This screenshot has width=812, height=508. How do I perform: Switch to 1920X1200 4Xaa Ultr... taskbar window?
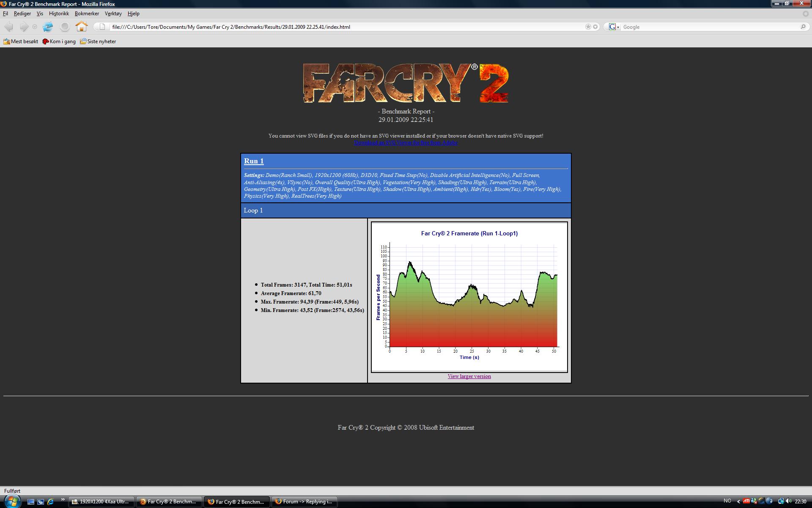coord(101,502)
